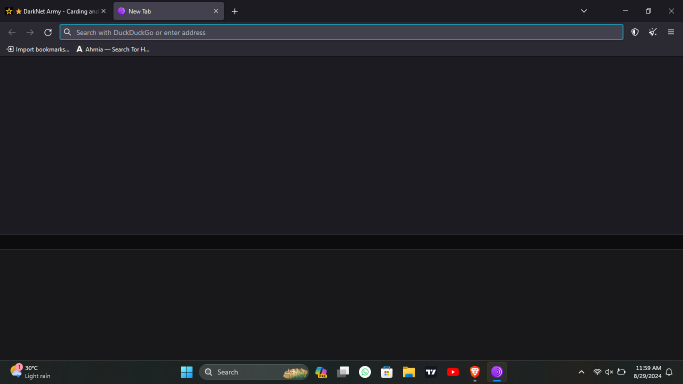Open WhatsApp from the taskbar
683x384 pixels.
365,372
